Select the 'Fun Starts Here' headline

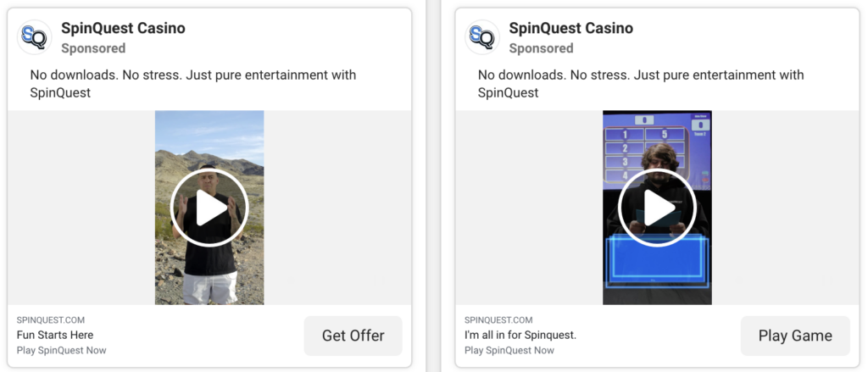click(55, 335)
